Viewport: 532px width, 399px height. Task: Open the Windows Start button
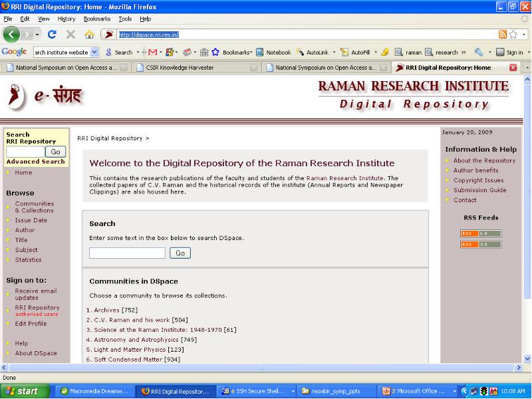[25, 391]
